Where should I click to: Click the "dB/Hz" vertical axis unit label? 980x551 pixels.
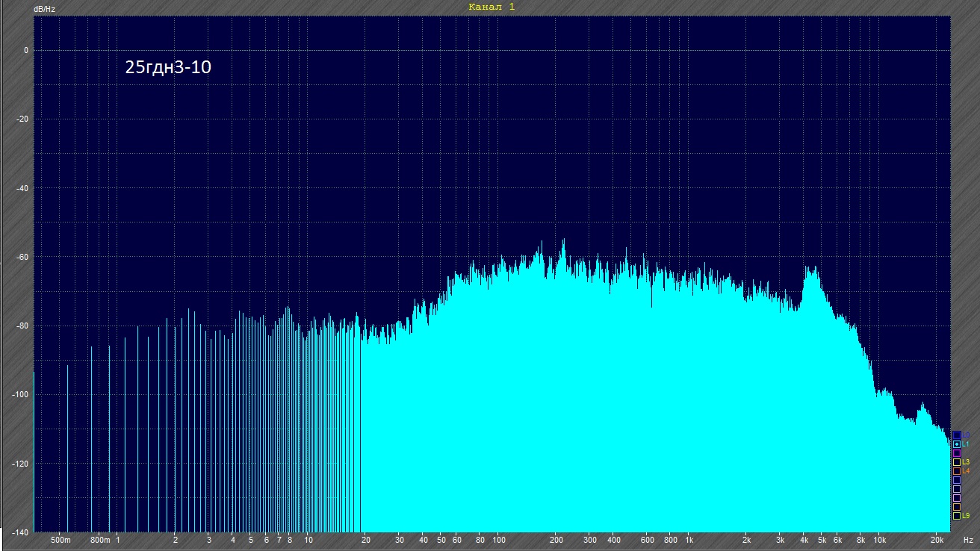[45, 9]
